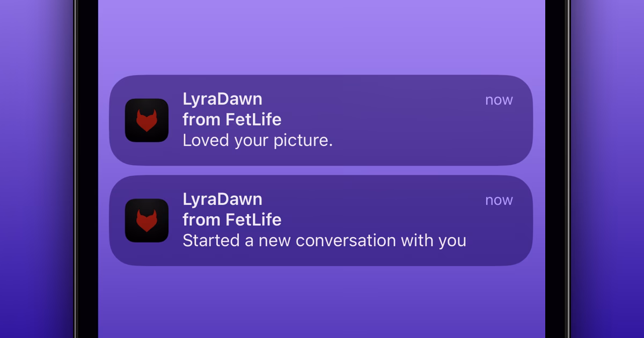Open the 'Started a new conversation' notification
The height and width of the screenshot is (338, 644).
point(322,220)
